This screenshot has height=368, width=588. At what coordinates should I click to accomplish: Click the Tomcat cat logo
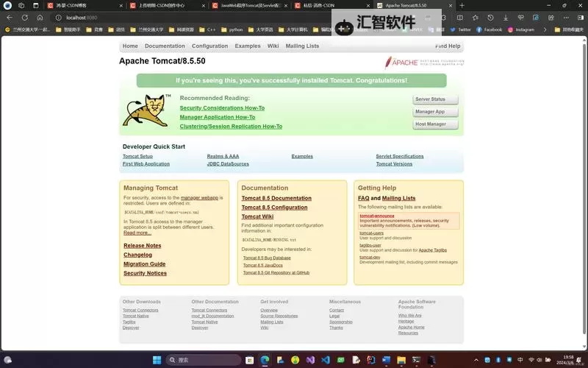146,110
